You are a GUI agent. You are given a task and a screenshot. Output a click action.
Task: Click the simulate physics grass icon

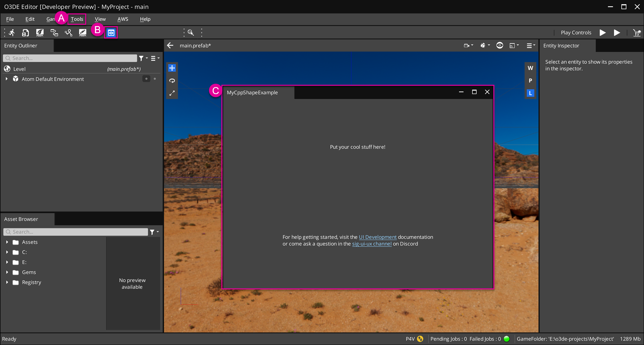click(636, 32)
